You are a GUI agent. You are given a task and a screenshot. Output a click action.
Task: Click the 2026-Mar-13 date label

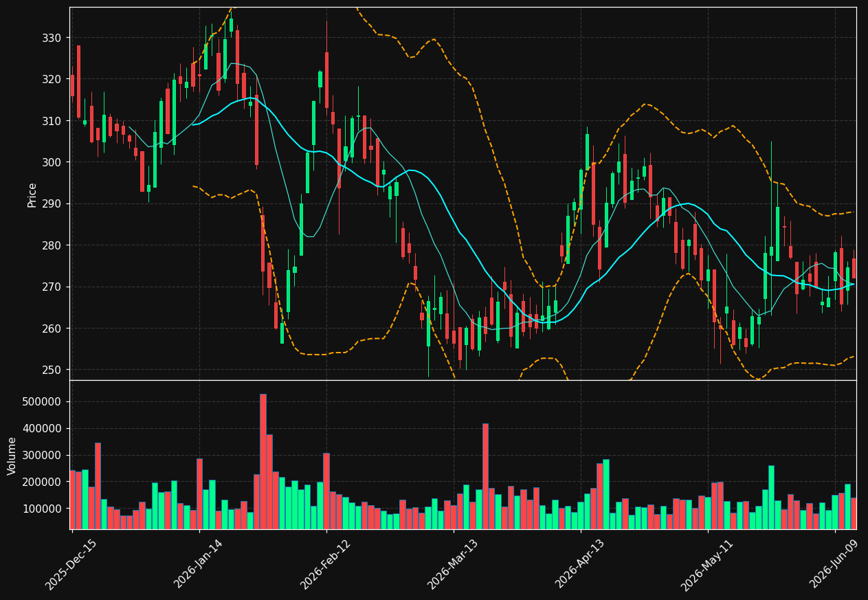tap(452, 564)
